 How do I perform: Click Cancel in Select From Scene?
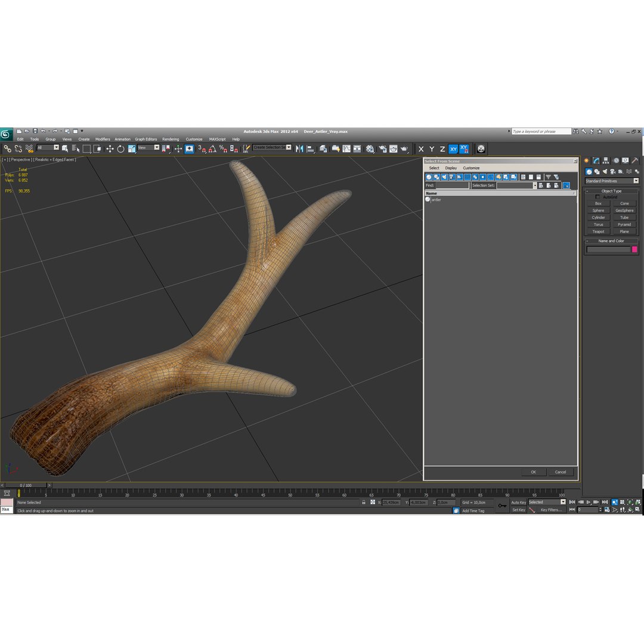click(561, 472)
